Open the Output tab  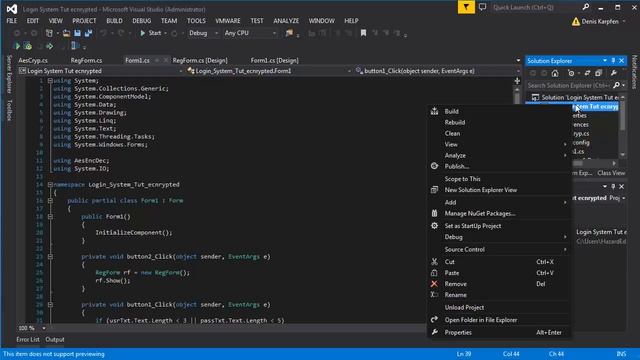(x=55, y=340)
